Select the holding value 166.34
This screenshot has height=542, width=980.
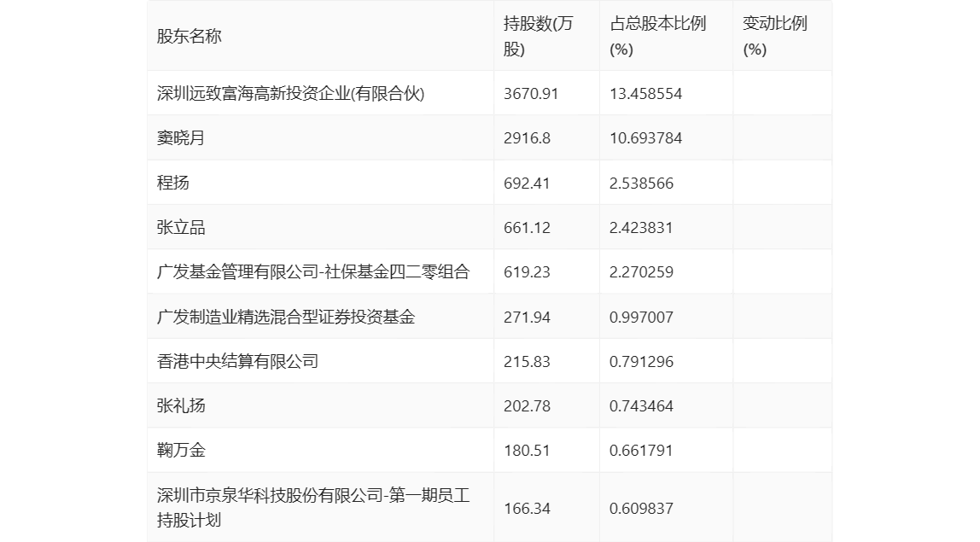pyautogui.click(x=527, y=508)
